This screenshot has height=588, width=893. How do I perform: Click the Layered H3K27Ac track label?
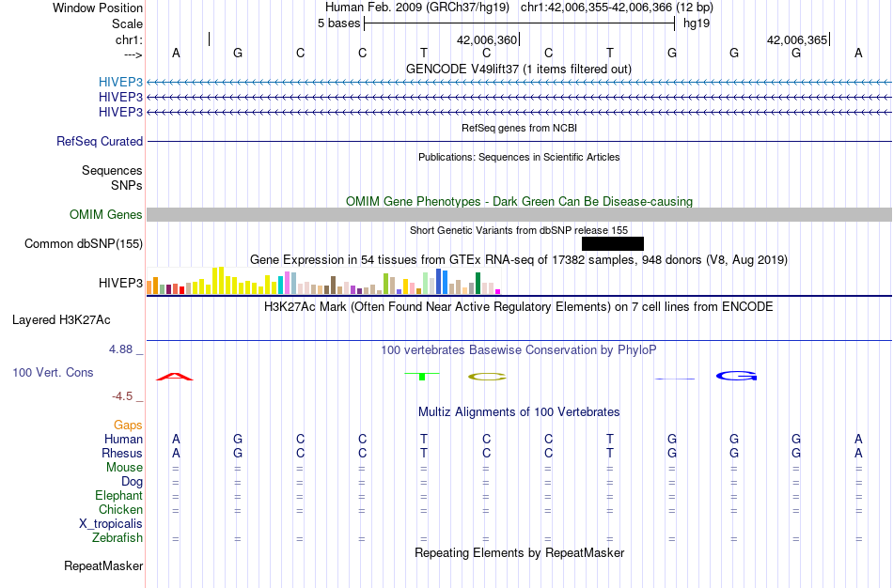tap(61, 320)
